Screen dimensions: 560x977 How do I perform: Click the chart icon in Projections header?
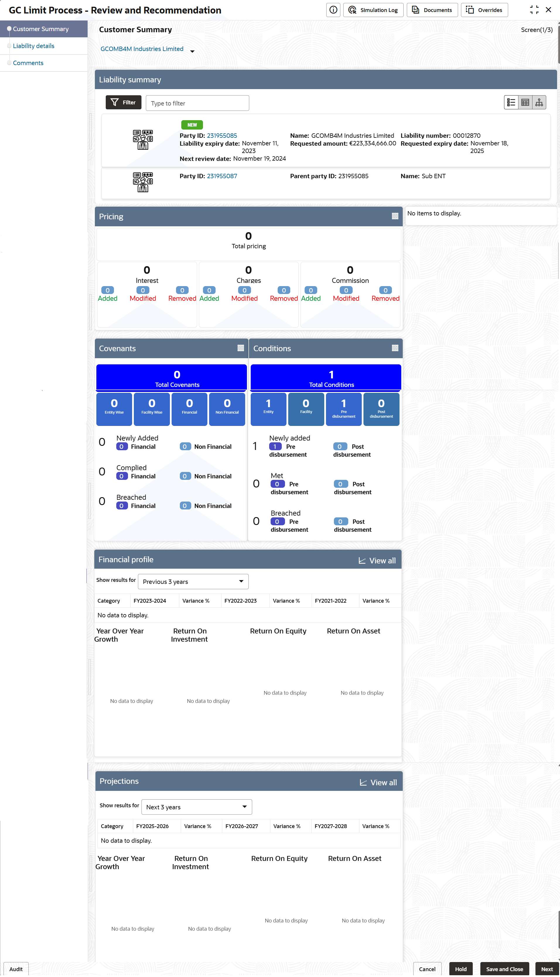coord(363,782)
